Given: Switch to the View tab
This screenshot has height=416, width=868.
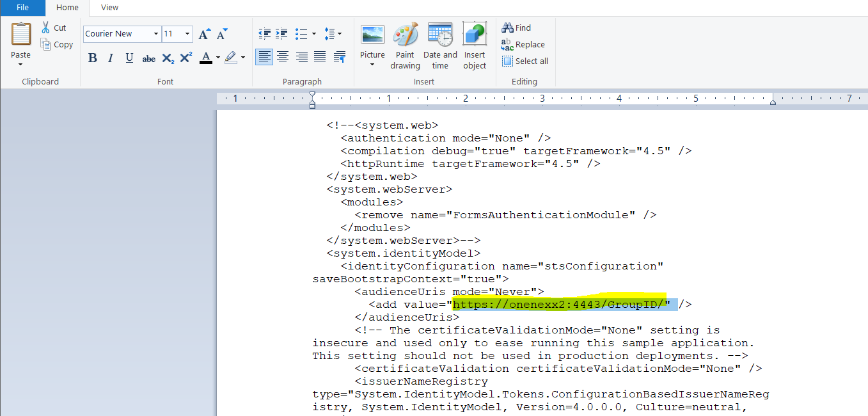Looking at the screenshot, I should tap(109, 8).
